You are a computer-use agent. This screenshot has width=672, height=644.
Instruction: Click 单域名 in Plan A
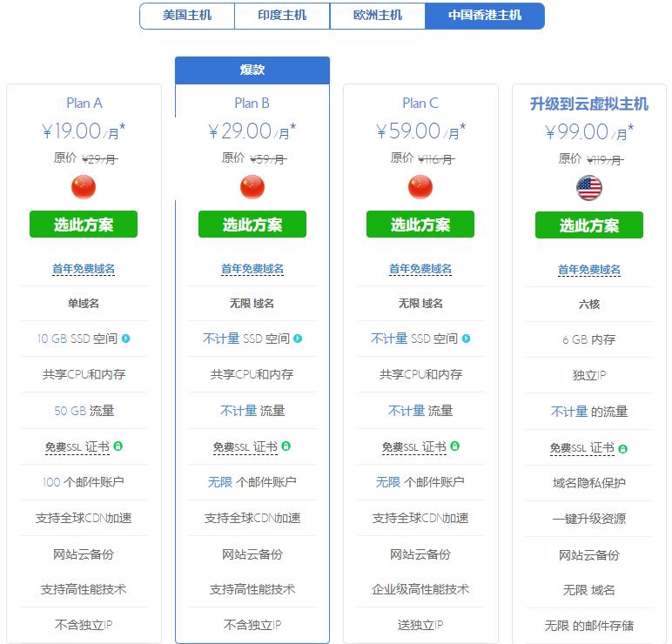click(x=84, y=304)
